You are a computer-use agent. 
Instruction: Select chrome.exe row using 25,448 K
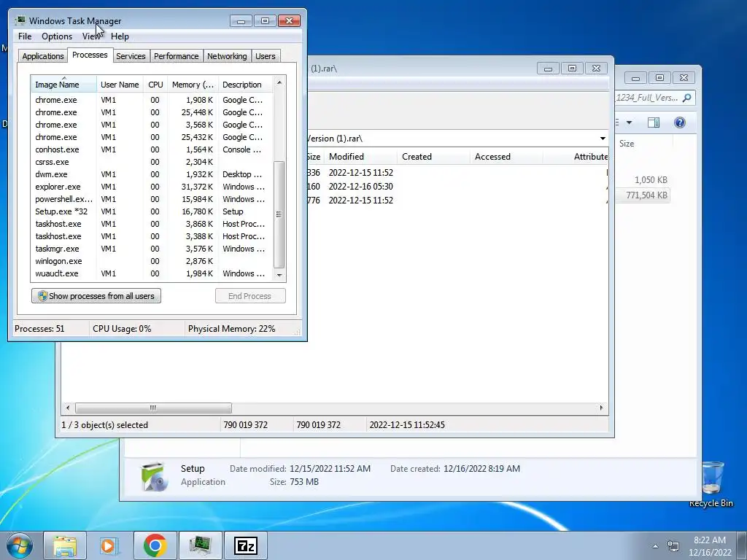tap(152, 112)
